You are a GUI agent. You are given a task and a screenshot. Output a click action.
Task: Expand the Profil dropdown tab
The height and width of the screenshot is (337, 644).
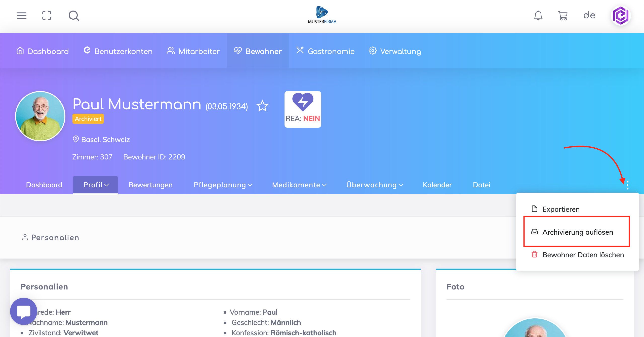[x=96, y=185]
